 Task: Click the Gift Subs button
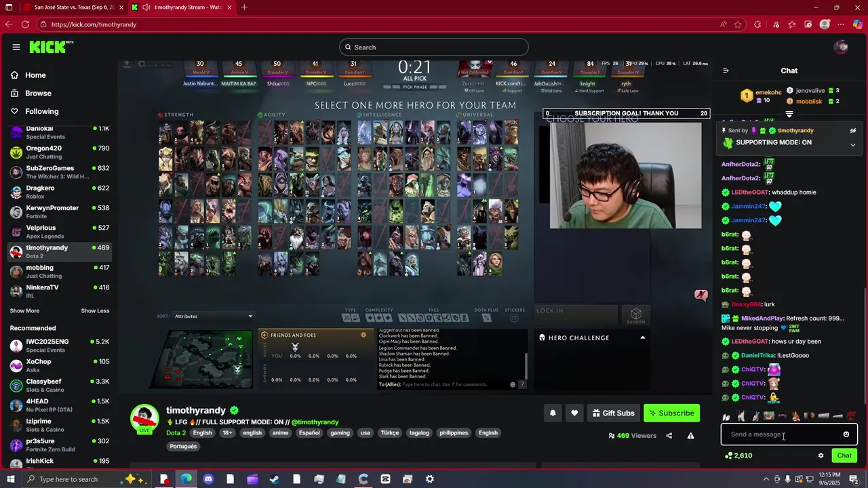[x=613, y=413]
